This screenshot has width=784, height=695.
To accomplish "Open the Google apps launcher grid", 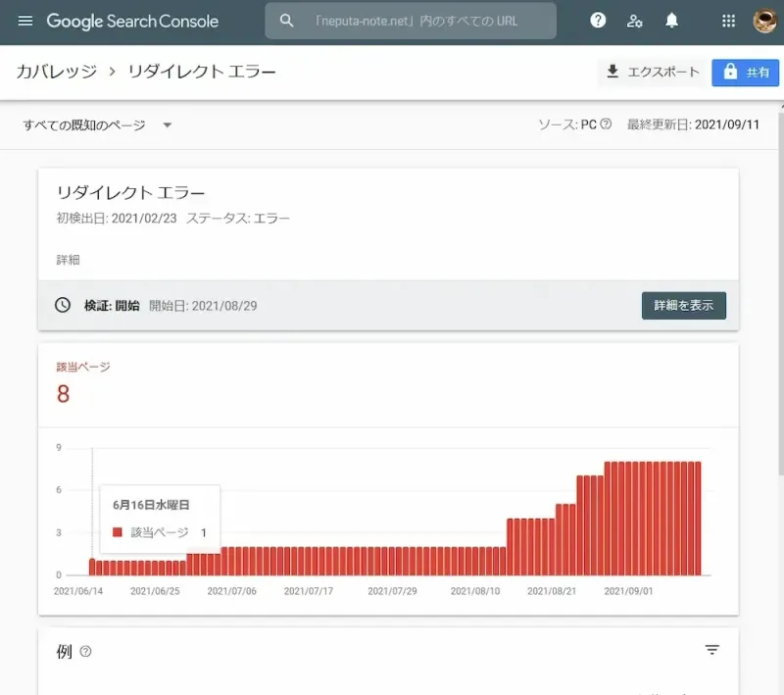I will pyautogui.click(x=727, y=20).
